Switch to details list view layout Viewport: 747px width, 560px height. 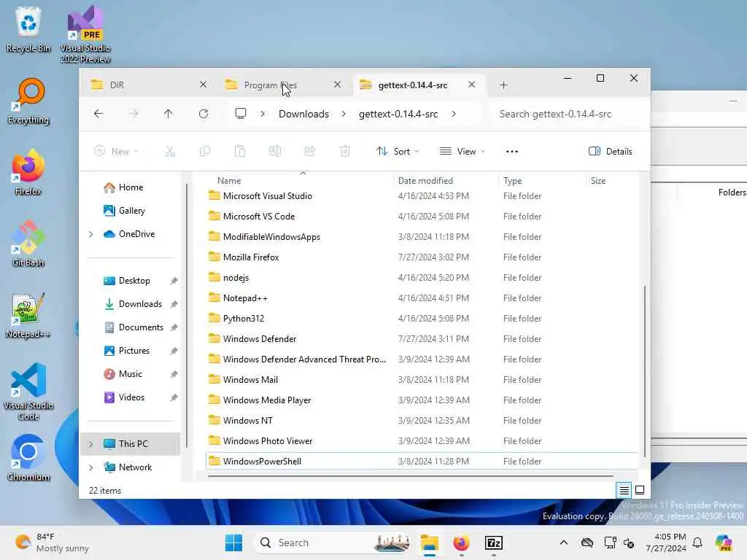tap(624, 490)
